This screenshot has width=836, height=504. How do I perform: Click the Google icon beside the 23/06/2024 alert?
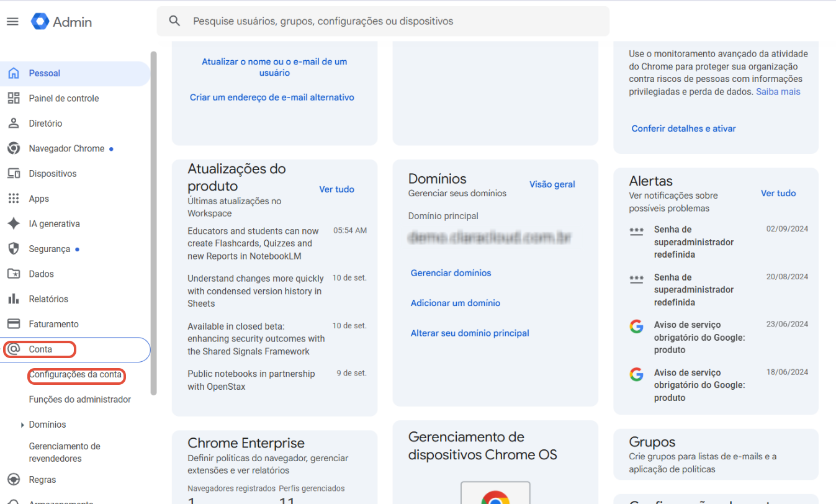[636, 326]
